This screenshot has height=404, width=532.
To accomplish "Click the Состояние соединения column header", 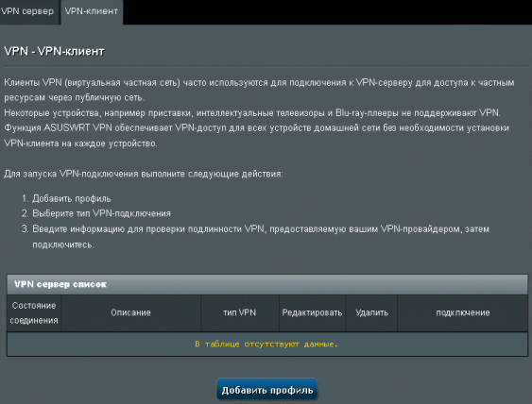I will [34, 312].
